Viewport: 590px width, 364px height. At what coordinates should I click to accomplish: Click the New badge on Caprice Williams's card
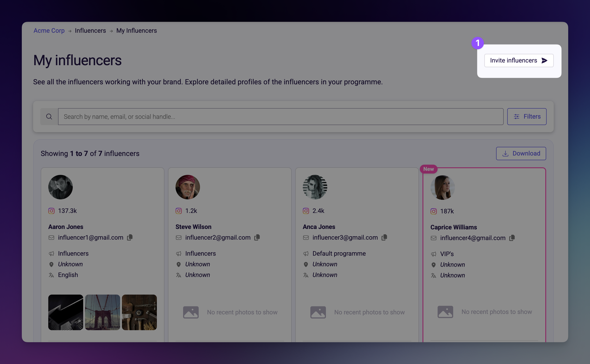[428, 169]
